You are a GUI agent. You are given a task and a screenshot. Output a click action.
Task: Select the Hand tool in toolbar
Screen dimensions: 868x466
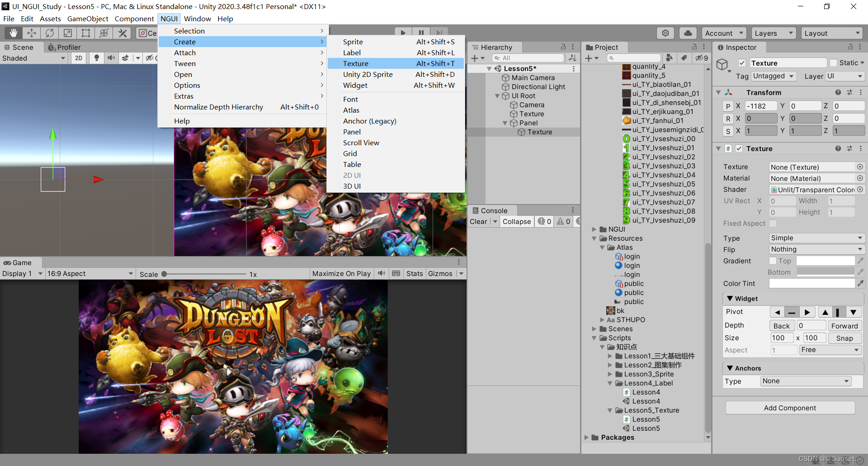tap(14, 33)
